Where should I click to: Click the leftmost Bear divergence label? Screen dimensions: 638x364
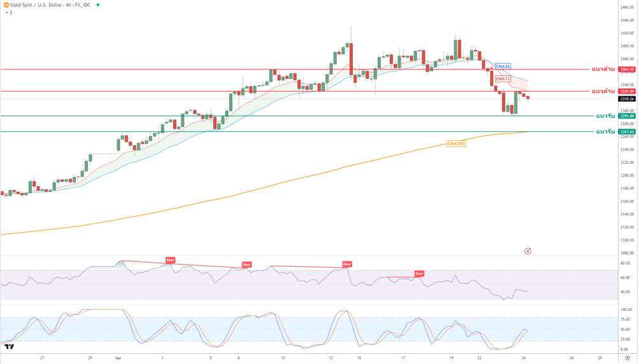pyautogui.click(x=170, y=260)
